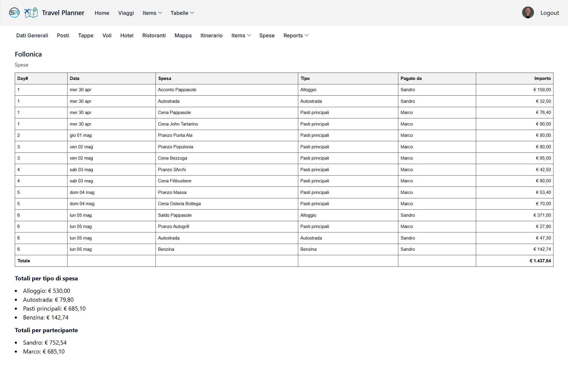
Task: Click the Travel Planner brand title
Action: (x=63, y=13)
